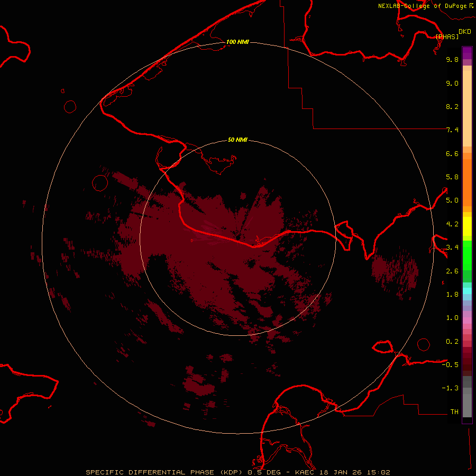Click the 5.0 scale value
This screenshot has width=476, height=476.
coord(452,200)
